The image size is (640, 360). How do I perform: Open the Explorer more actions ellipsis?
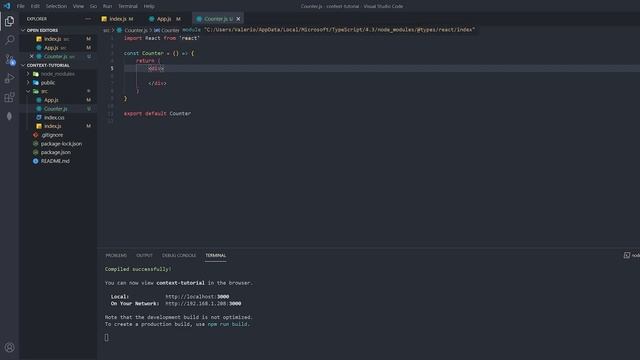88,19
